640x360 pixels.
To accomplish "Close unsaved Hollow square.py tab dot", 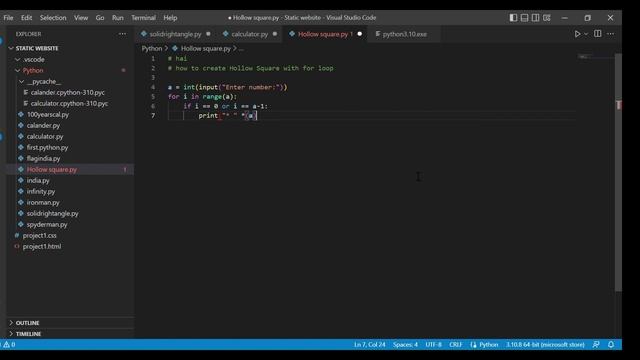I will 360,34.
